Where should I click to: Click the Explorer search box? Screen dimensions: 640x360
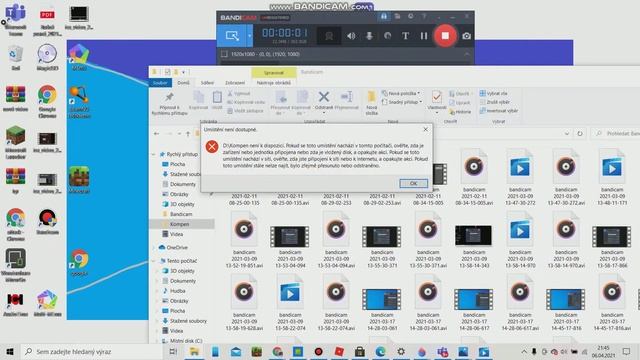pyautogui.click(x=616, y=133)
